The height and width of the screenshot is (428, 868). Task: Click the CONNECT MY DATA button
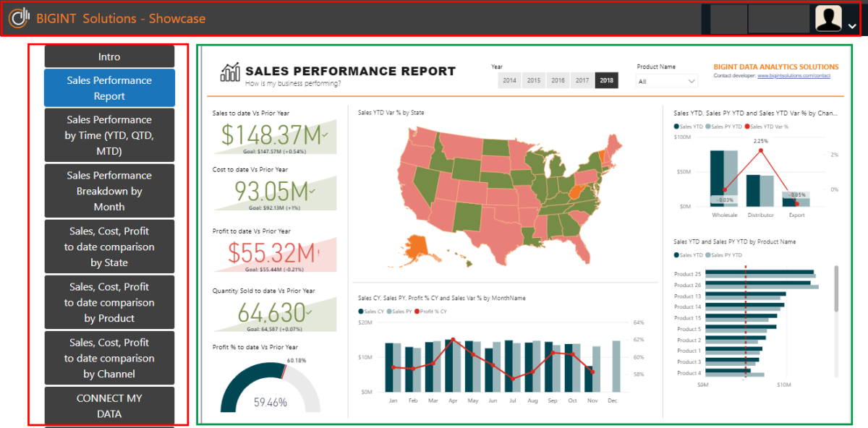[x=109, y=406]
